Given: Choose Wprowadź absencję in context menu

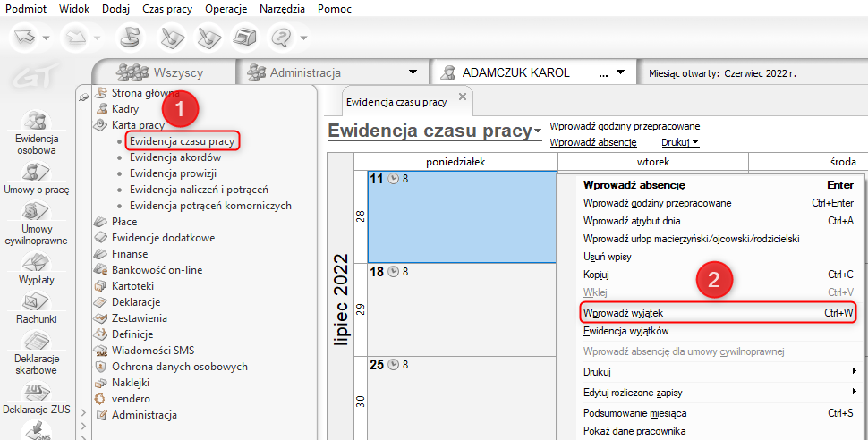Looking at the screenshot, I should (x=718, y=185).
